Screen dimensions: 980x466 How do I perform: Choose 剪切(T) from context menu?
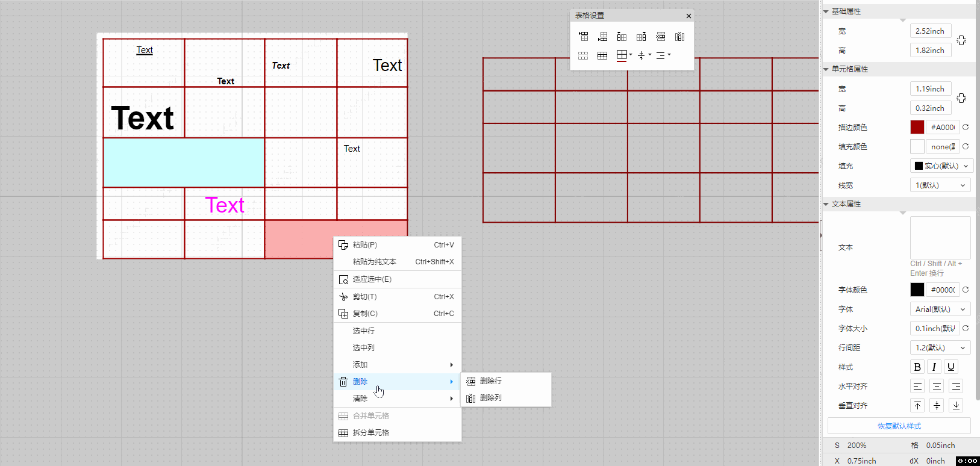pos(398,297)
